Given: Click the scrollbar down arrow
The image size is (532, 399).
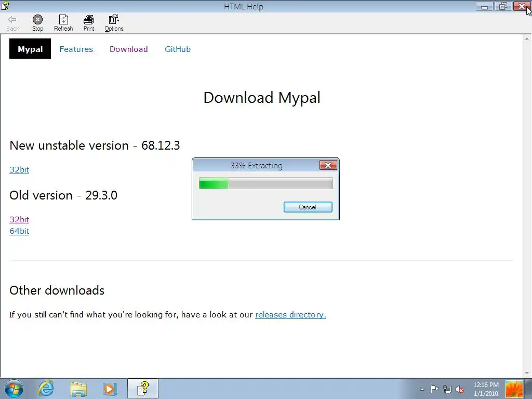Looking at the screenshot, I should point(527,373).
